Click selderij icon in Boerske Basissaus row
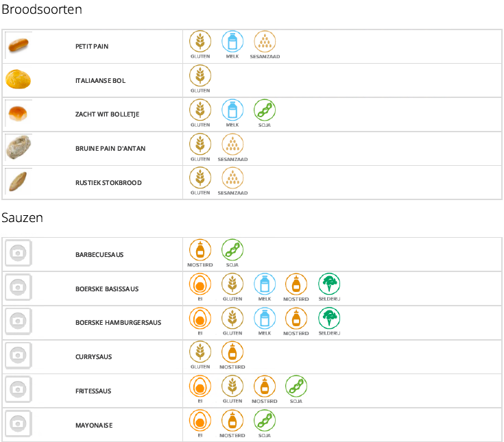 [x=329, y=284]
